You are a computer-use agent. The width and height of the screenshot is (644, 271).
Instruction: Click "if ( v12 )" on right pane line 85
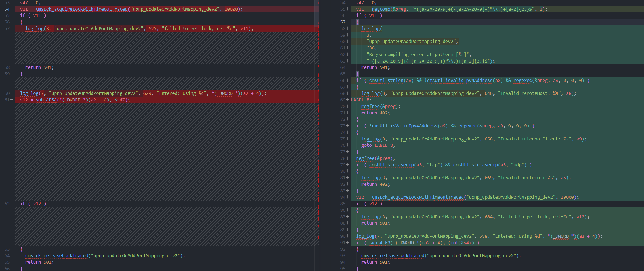[x=369, y=204]
